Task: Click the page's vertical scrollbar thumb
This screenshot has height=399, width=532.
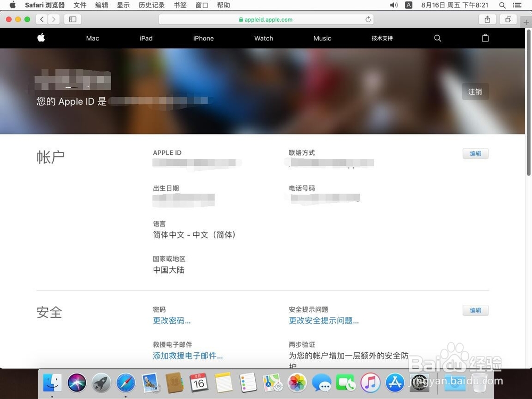Action: pyautogui.click(x=528, y=103)
